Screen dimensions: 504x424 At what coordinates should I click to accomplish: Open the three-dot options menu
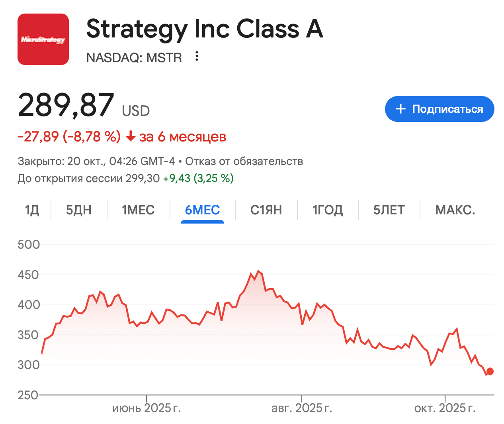[x=197, y=56]
